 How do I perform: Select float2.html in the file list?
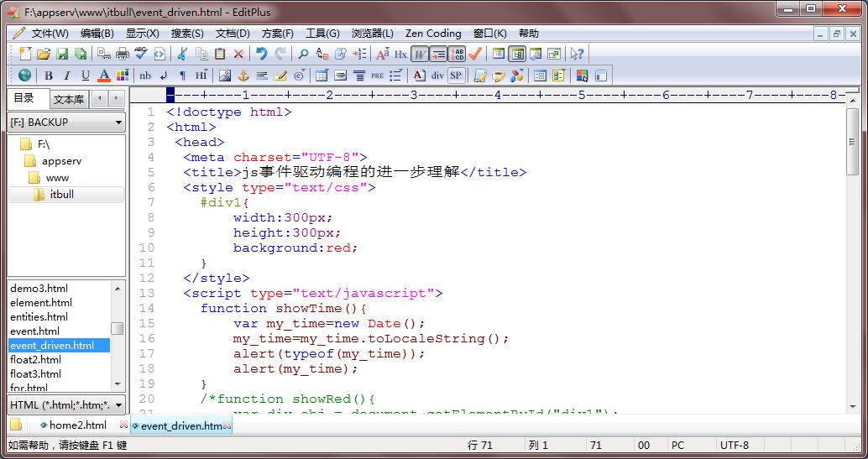[35, 360]
